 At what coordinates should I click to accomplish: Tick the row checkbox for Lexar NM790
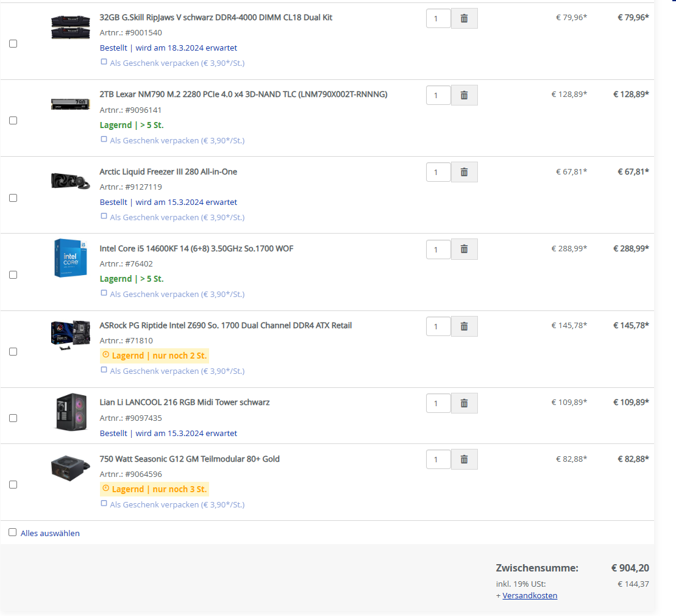coord(13,120)
